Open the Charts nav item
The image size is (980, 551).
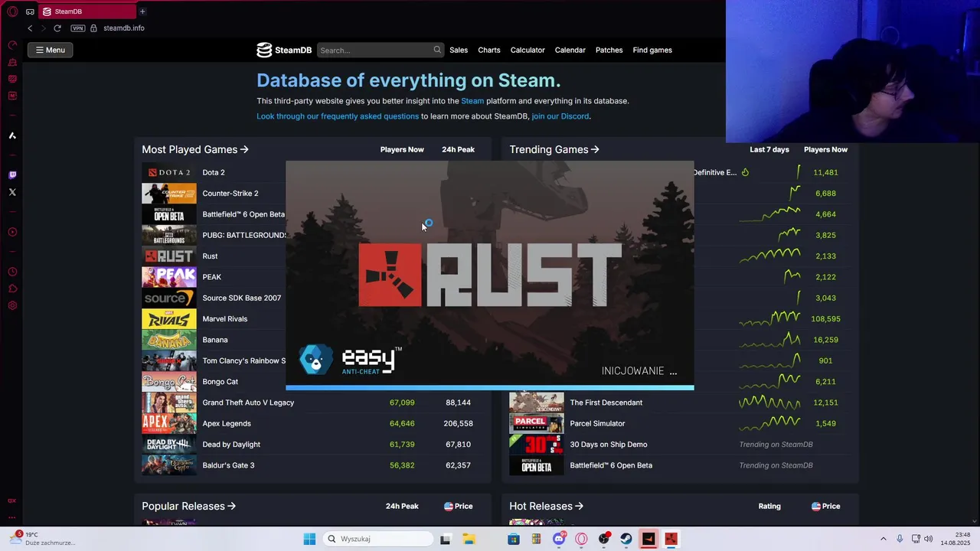click(x=489, y=51)
